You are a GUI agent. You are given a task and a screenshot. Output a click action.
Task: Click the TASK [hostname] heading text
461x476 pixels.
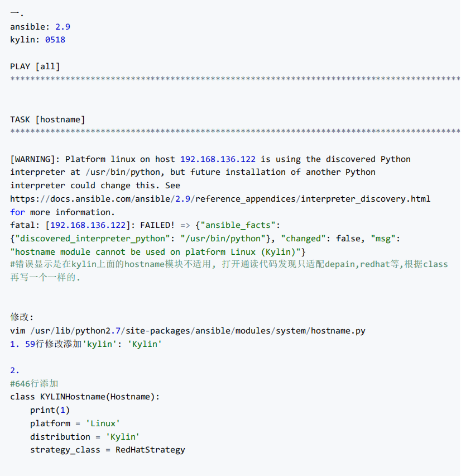47,120
